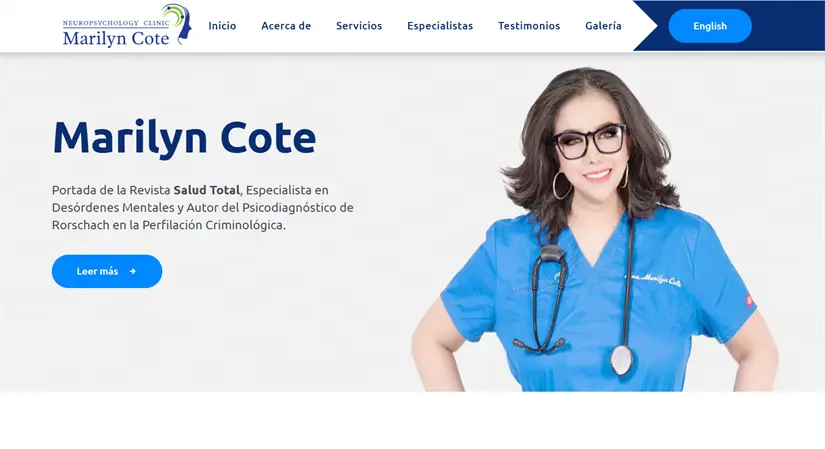The image size is (825, 449).
Task: Click the bold Salud Total text
Action: pos(207,190)
